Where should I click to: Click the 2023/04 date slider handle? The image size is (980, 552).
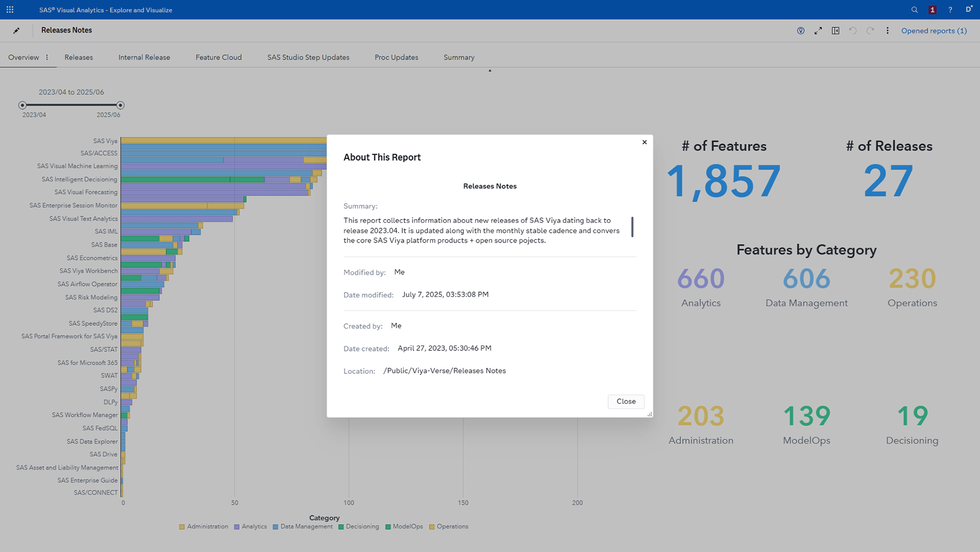(22, 105)
